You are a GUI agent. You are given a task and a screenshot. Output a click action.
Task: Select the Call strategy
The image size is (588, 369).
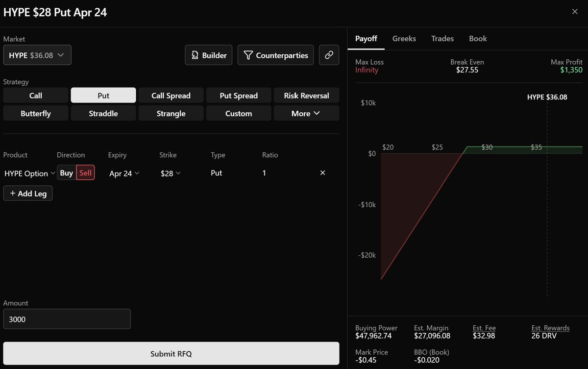tap(36, 95)
